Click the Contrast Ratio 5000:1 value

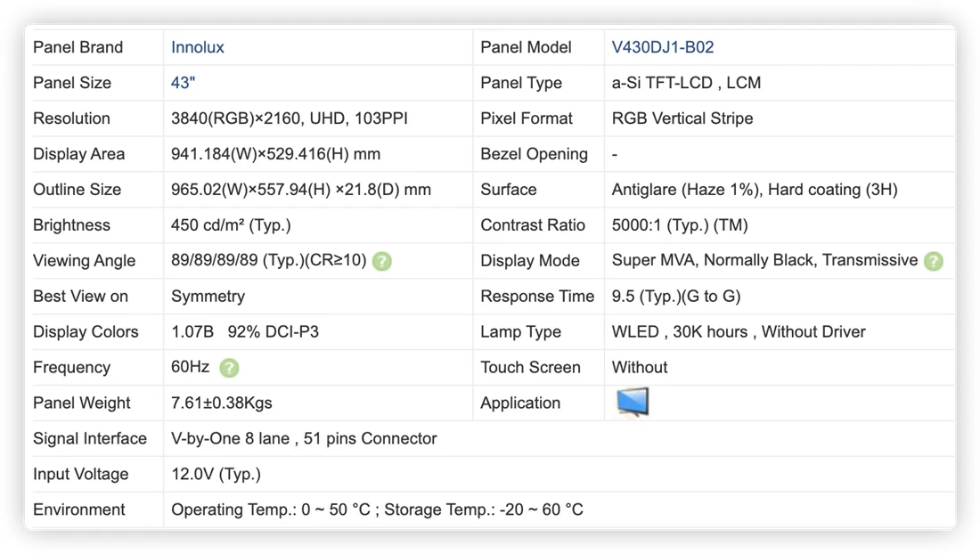[x=680, y=225]
